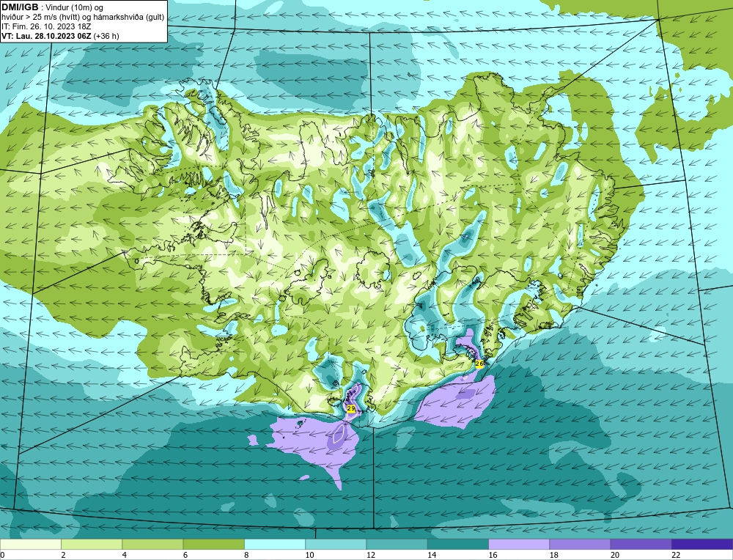Screen dimensions: 733x560
Task: Click the legend scale number 8
Action: point(246,555)
